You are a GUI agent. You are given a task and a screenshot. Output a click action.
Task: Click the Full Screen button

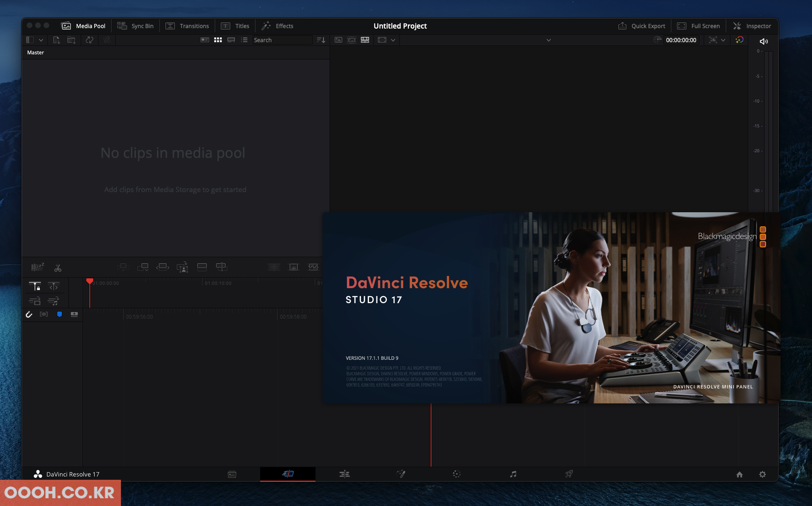click(x=699, y=26)
